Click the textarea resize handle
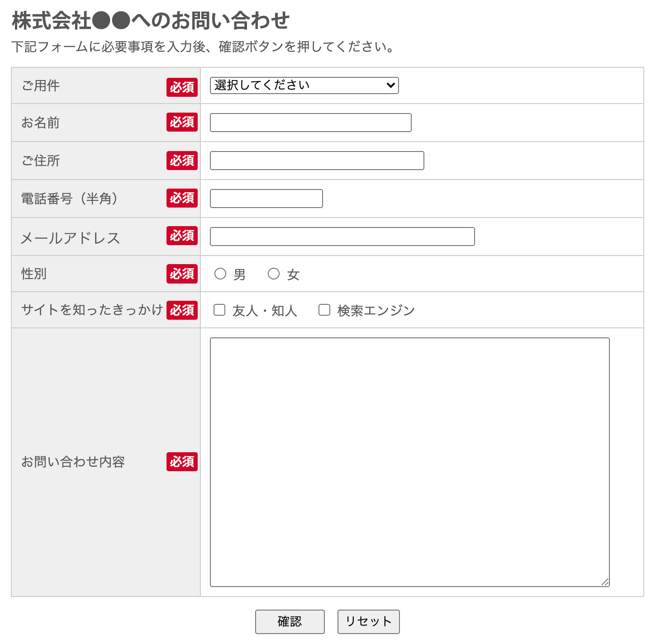 605,582
